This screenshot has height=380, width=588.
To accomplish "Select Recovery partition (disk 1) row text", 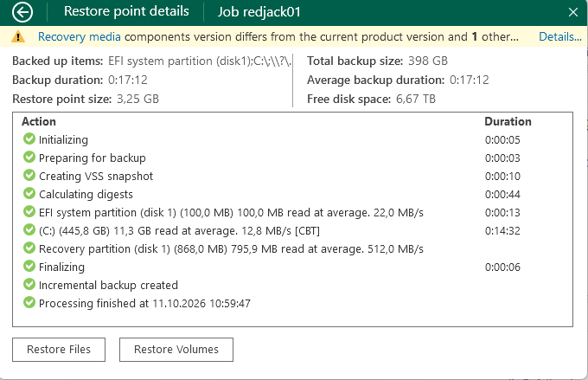I will click(x=231, y=249).
